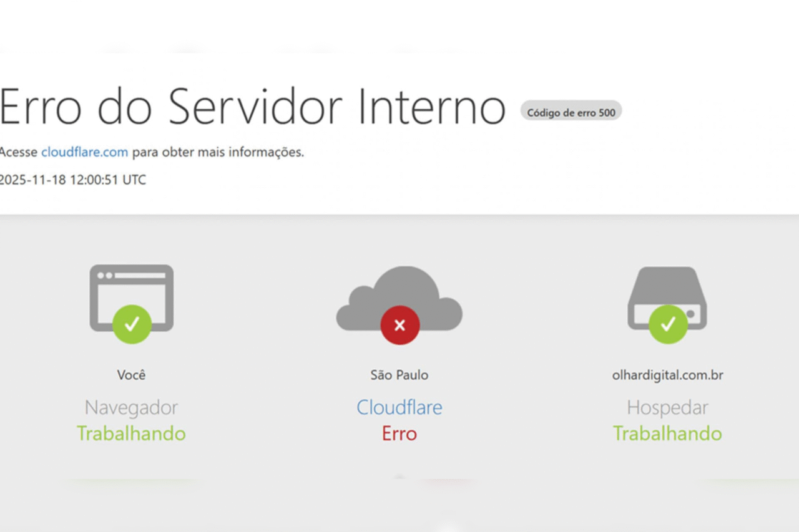799x532 pixels.
Task: Click the browser window icon above Você
Action: click(x=132, y=298)
